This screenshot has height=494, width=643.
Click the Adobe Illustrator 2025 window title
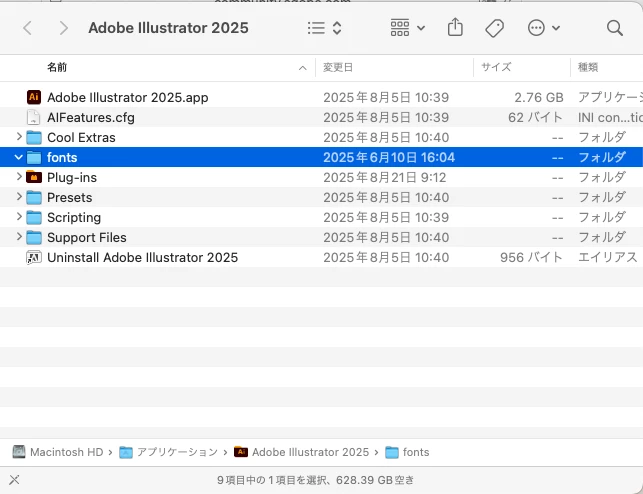coord(168,28)
